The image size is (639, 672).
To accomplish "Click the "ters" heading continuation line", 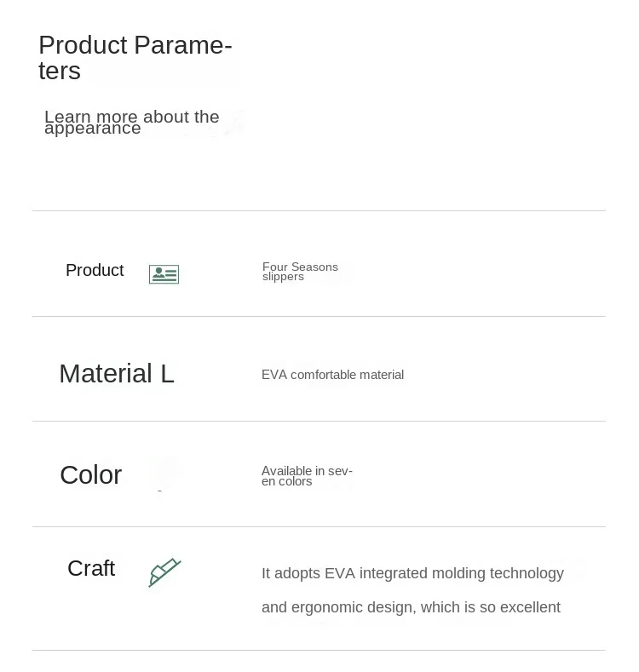I will [x=60, y=71].
